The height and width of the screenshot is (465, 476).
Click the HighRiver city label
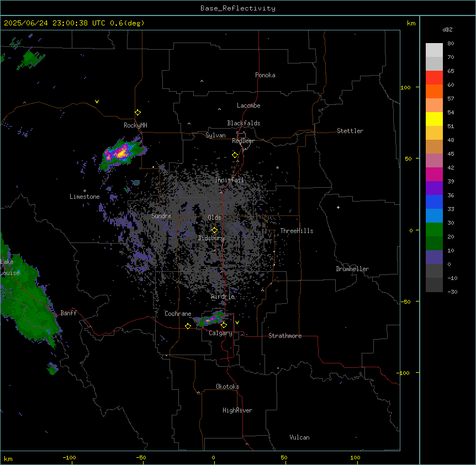pyautogui.click(x=237, y=410)
